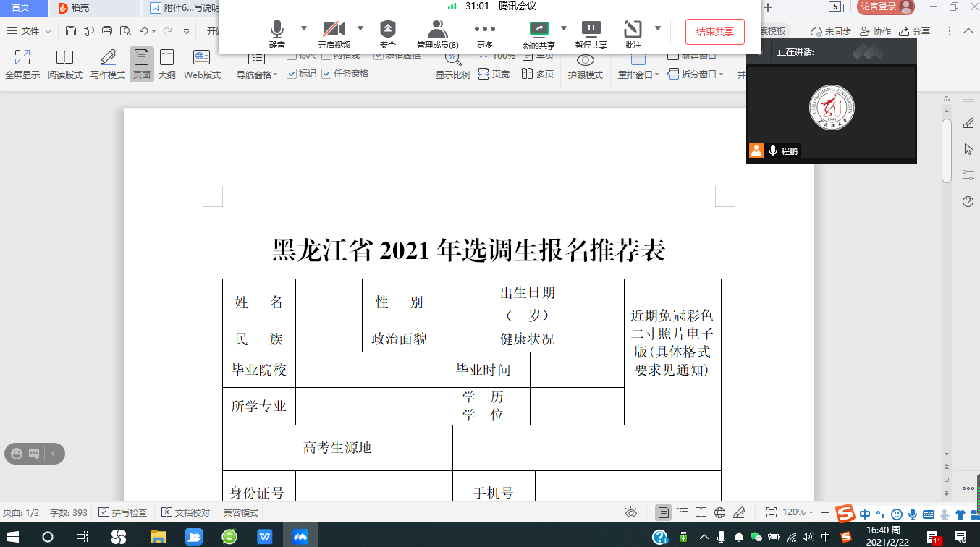Expand the annotation options arrow

pyautogui.click(x=658, y=28)
